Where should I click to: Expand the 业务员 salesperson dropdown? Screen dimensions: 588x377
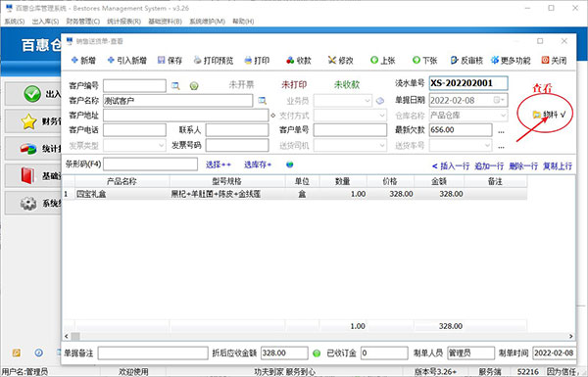tap(367, 101)
